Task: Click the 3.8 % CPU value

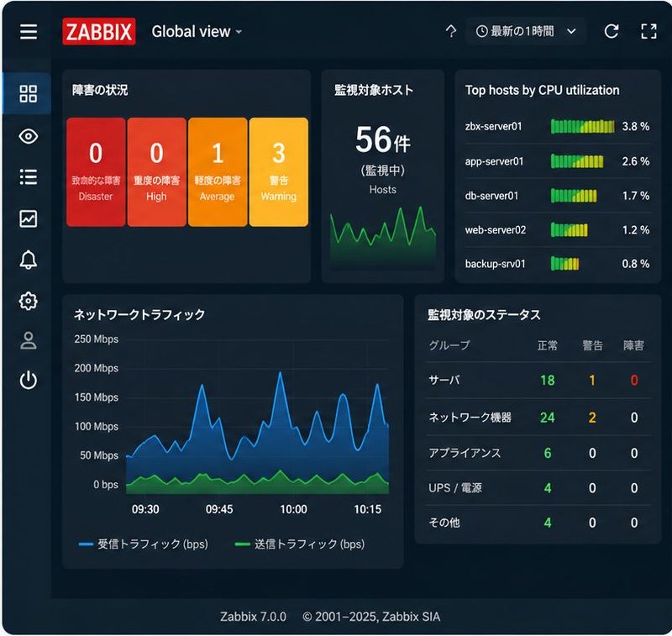Action: [x=636, y=126]
